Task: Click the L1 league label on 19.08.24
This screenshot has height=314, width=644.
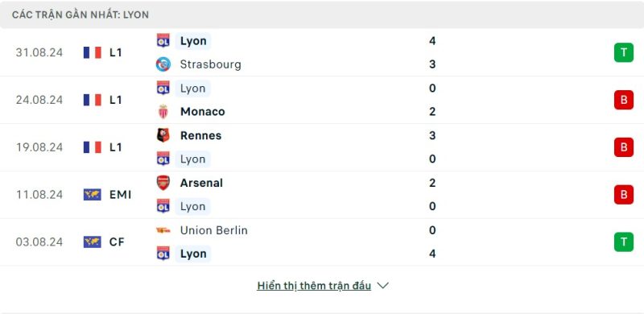Action: pyautogui.click(x=115, y=147)
